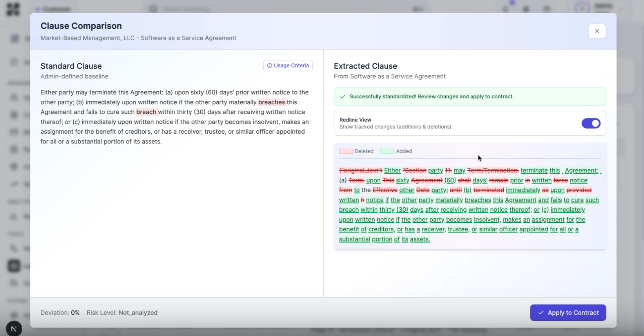Turn off the Redline View switch
Viewport: 644px width, 336px height.
tap(591, 124)
